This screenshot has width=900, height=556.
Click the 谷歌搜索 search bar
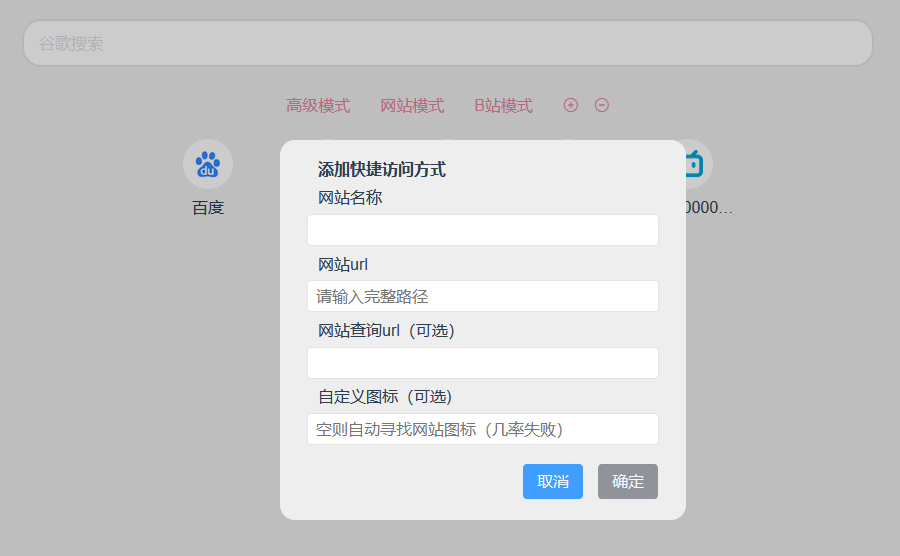click(448, 44)
